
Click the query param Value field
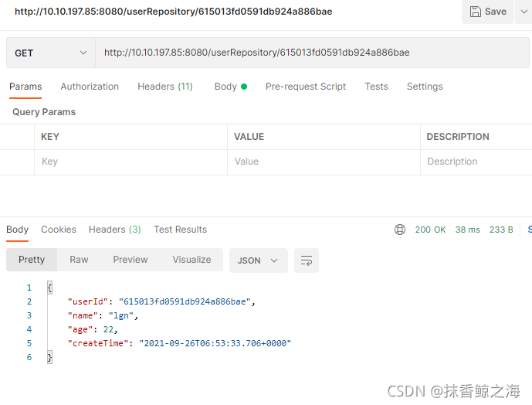tap(324, 162)
